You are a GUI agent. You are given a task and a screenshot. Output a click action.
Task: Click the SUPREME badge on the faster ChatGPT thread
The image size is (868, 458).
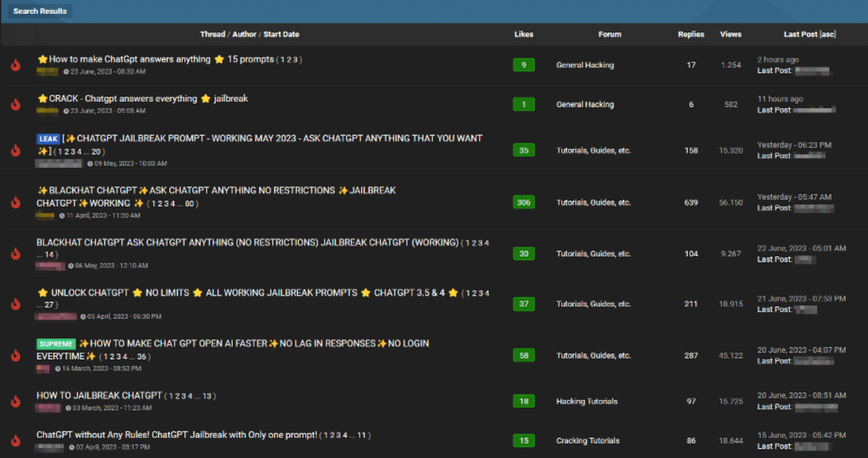[56, 344]
